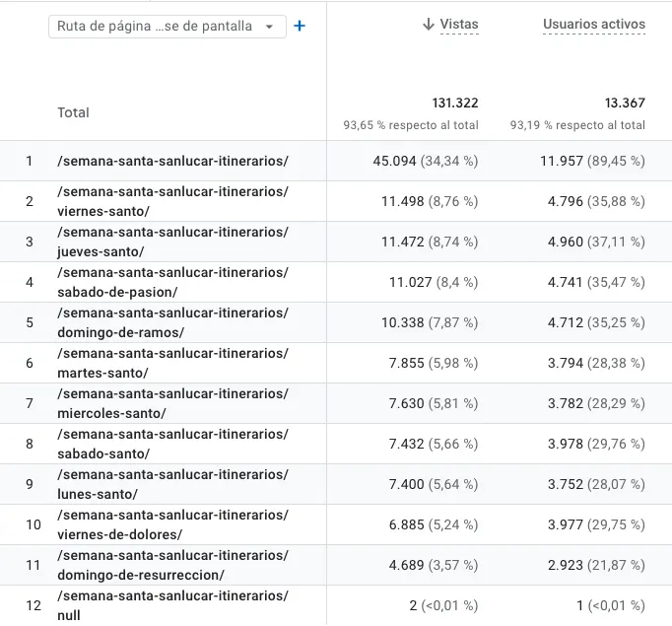
Task: Select the domingo-de-resurreccion page path
Action: [x=173, y=565]
